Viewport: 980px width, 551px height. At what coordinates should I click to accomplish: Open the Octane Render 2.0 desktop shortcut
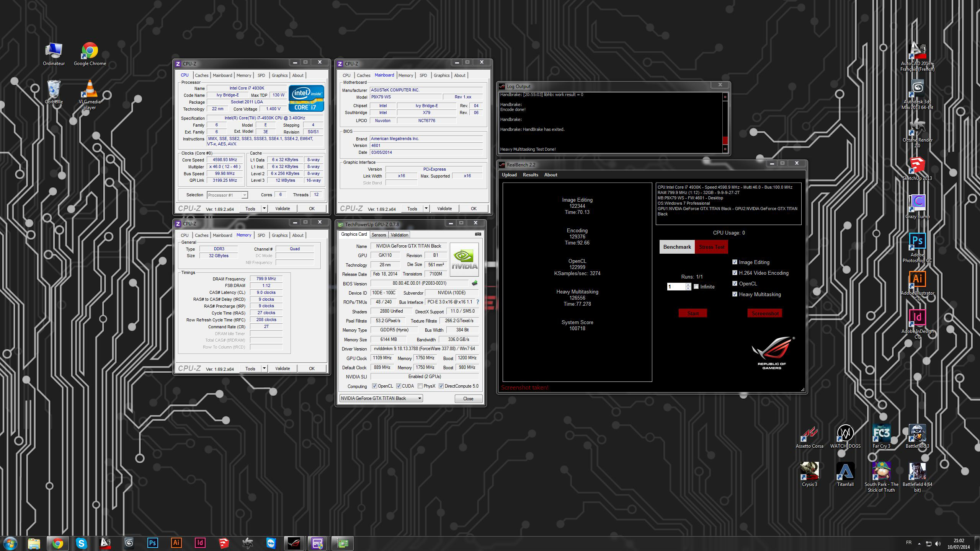917,133
